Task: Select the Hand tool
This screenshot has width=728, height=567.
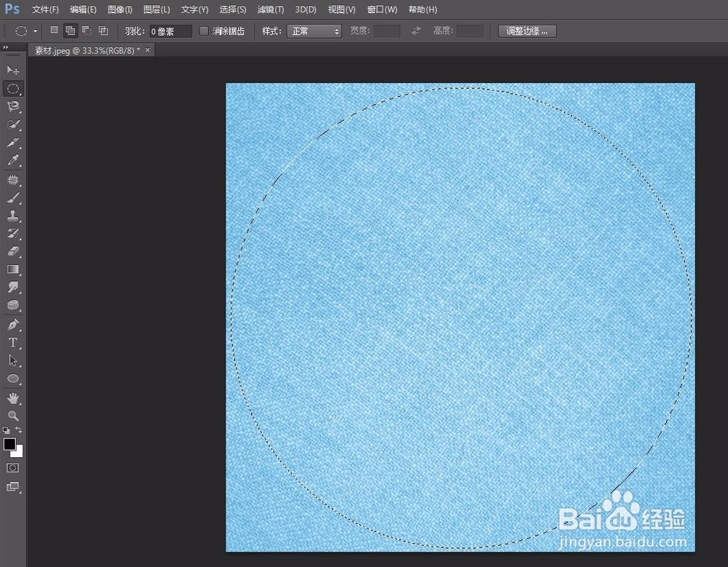Action: [13, 398]
